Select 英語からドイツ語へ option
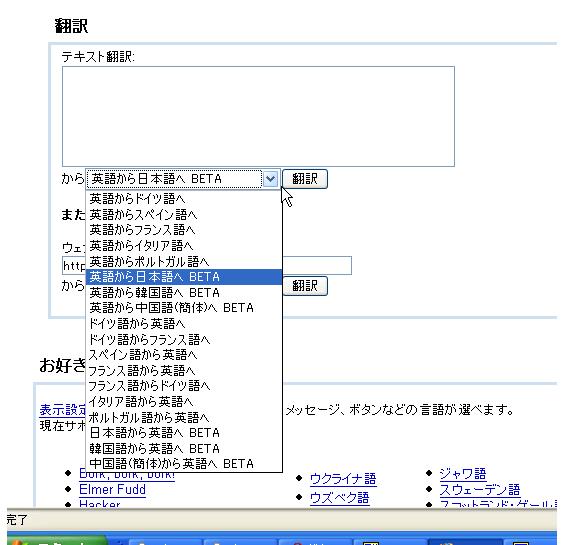Screen dimensions: 571x545 (x=184, y=199)
